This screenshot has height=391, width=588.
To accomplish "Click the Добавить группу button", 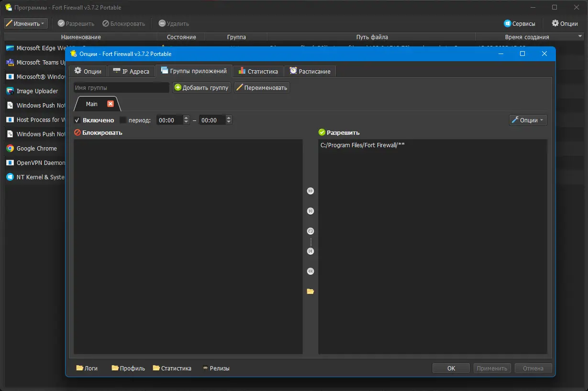I will click(201, 87).
